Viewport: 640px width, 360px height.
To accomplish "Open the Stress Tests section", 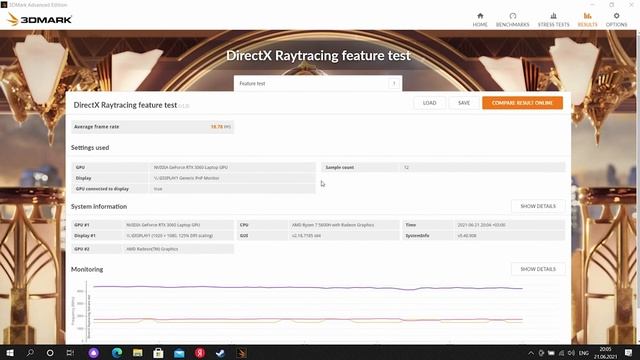I will point(553,20).
